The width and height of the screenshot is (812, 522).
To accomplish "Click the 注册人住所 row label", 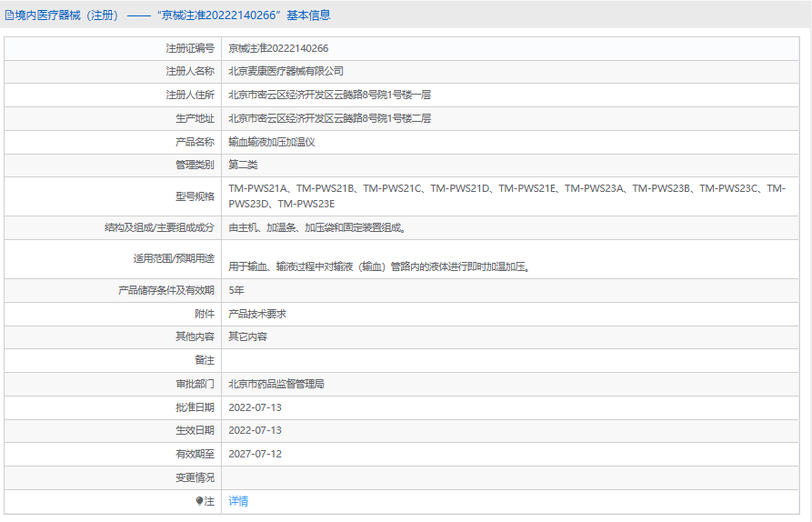I will point(190,95).
